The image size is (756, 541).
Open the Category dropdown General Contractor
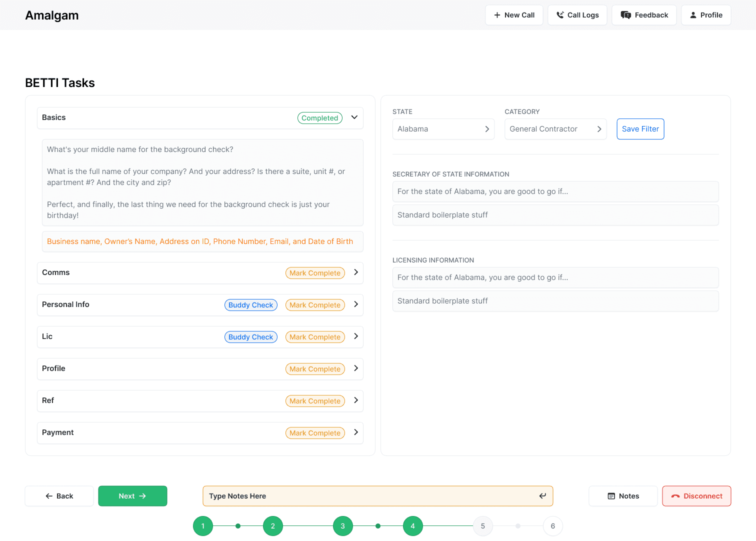pyautogui.click(x=555, y=129)
